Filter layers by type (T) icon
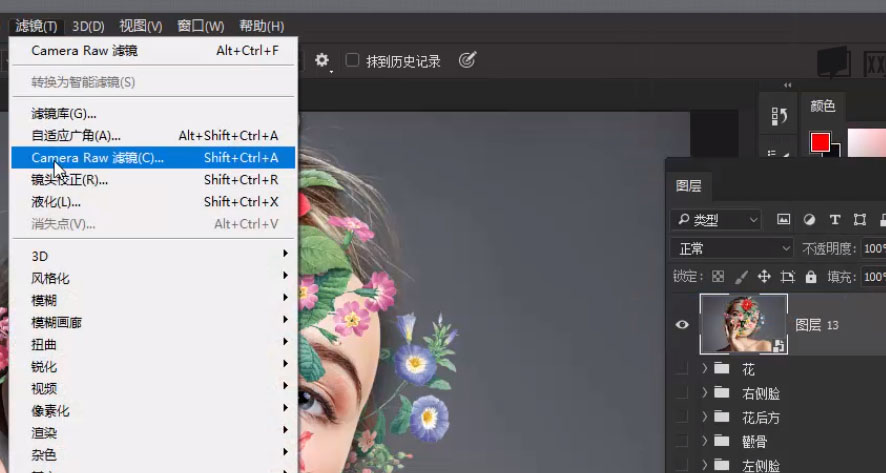The height and width of the screenshot is (473, 886). (x=835, y=220)
